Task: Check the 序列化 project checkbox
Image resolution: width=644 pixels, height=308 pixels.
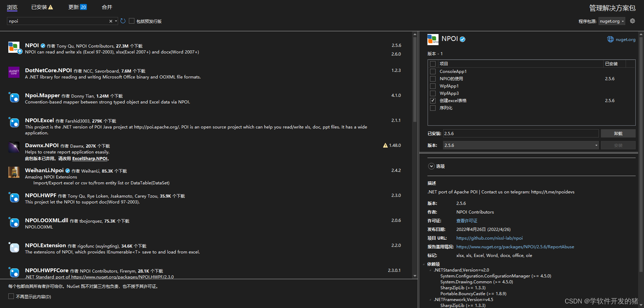Action: tap(433, 108)
